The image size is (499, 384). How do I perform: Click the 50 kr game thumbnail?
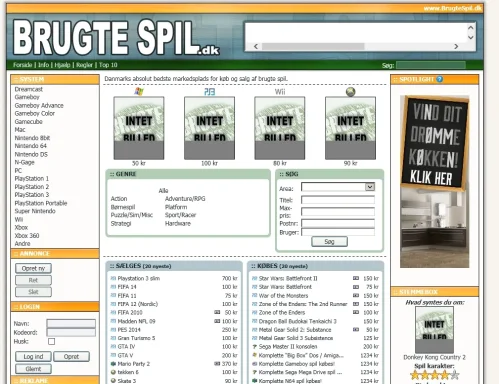tap(139, 128)
